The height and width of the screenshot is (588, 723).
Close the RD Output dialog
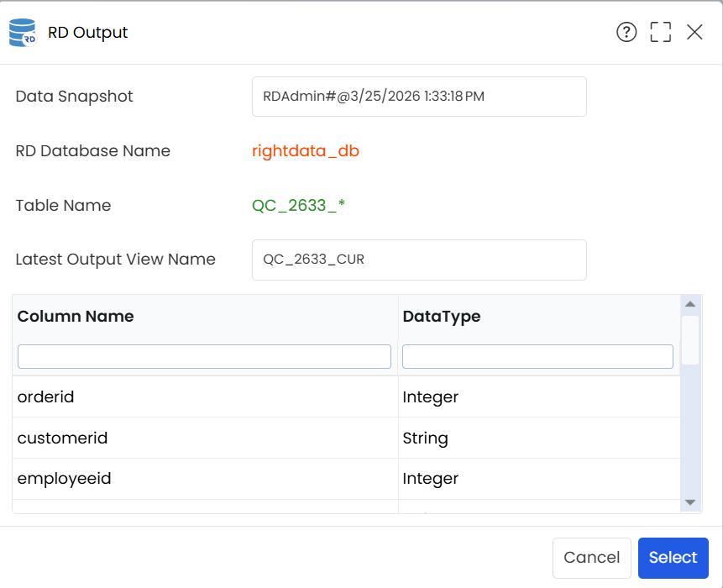[694, 32]
